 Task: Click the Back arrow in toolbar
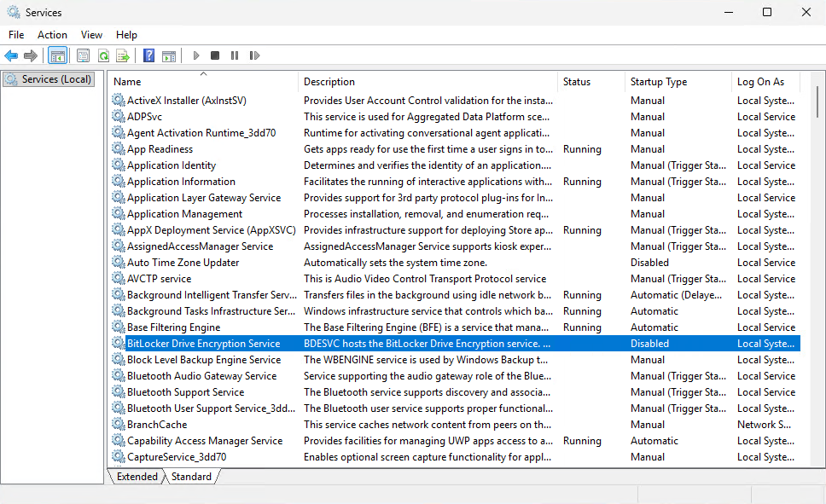click(x=11, y=55)
